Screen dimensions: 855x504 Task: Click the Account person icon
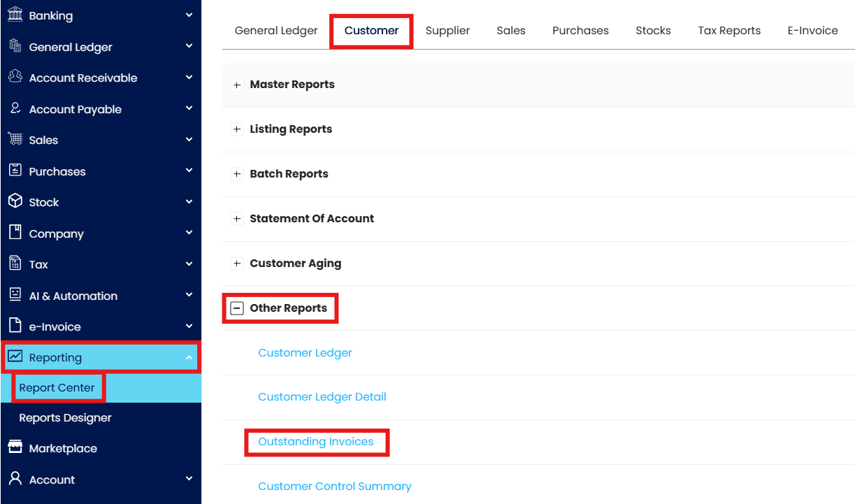pyautogui.click(x=15, y=479)
